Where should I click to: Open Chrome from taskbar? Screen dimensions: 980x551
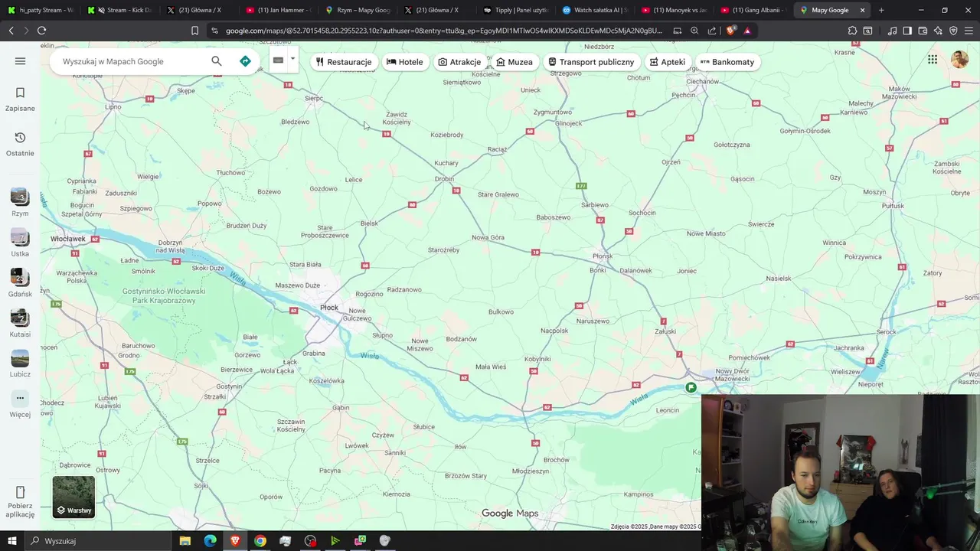260,541
